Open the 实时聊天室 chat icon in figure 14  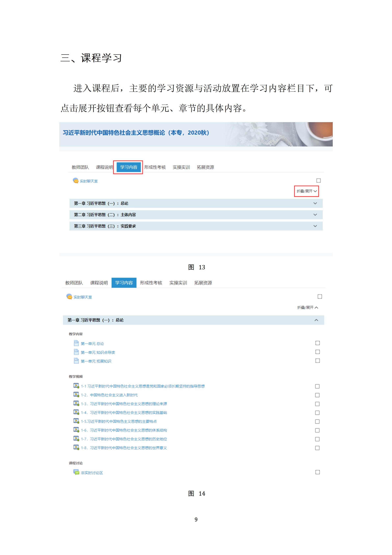pos(69,297)
